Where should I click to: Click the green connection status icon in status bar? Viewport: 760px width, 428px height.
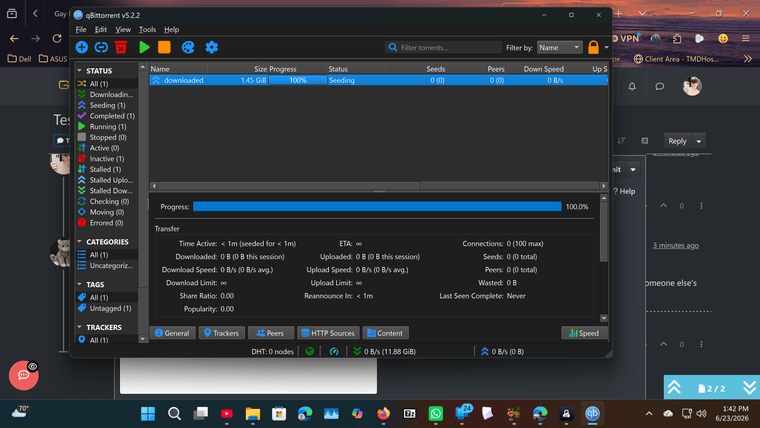[310, 351]
